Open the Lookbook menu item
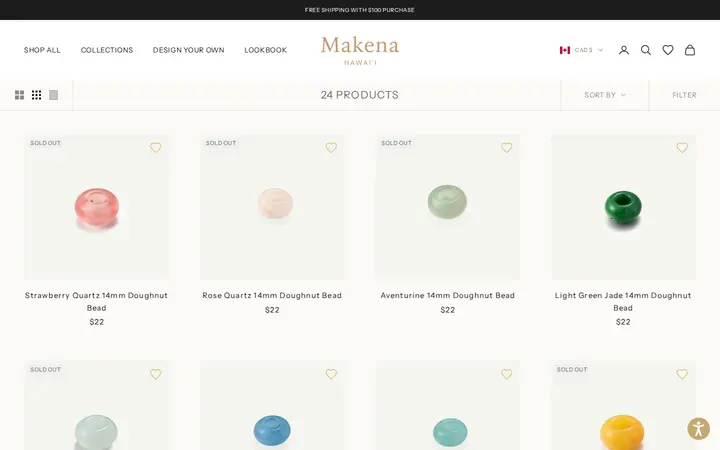This screenshot has width=720, height=450. point(265,50)
